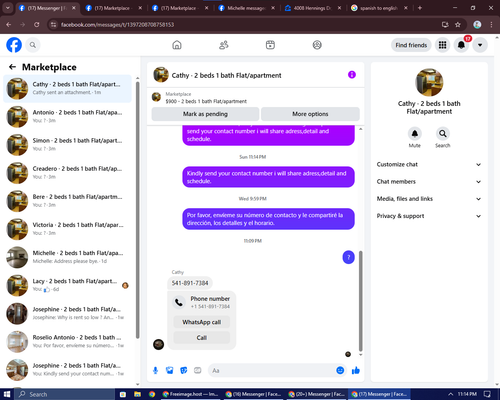Click Cathy's large profile thumbnail in right panel
Viewport: 500px width, 400px height.
pos(429,82)
